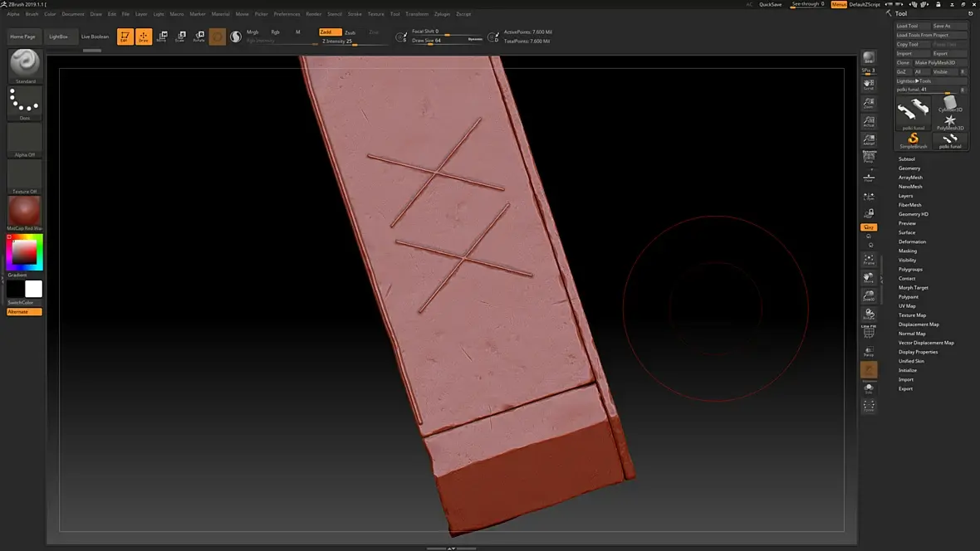Turn off the Xyz rotation mode
Viewport: 980px width, 551px height.
point(869,227)
